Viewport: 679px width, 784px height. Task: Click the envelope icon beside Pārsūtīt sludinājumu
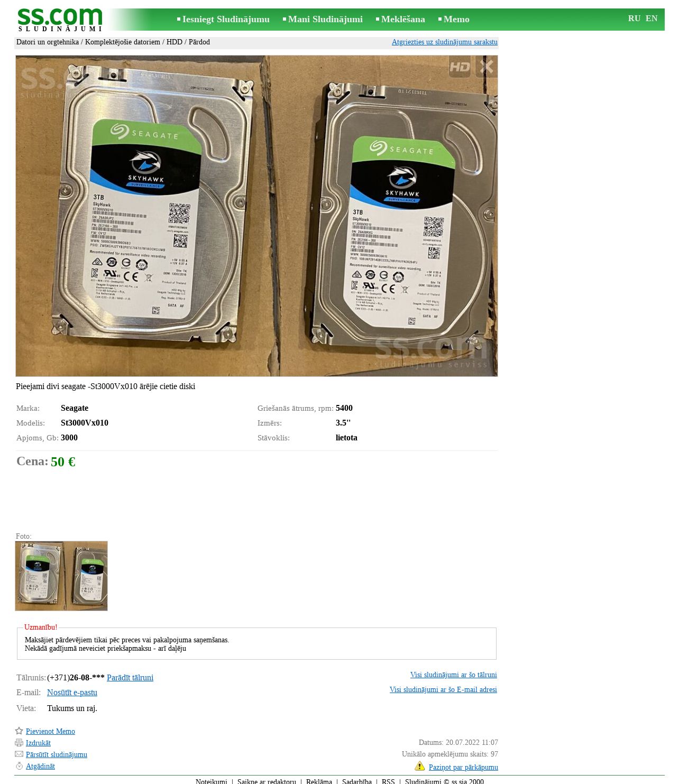[x=19, y=754]
